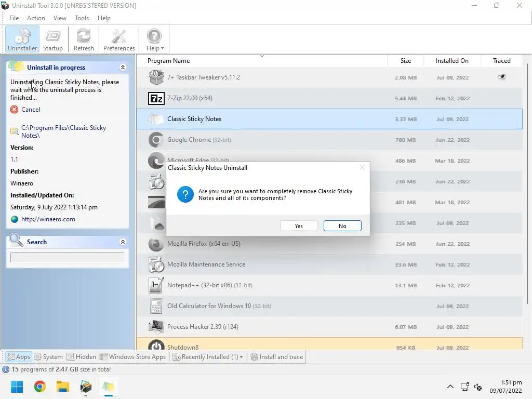The height and width of the screenshot is (399, 532).
Task: Cancel the uninstall in progress
Action: pos(31,110)
